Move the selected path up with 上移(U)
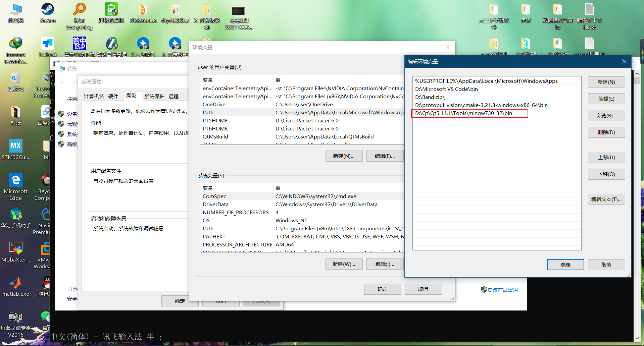 [x=606, y=157]
